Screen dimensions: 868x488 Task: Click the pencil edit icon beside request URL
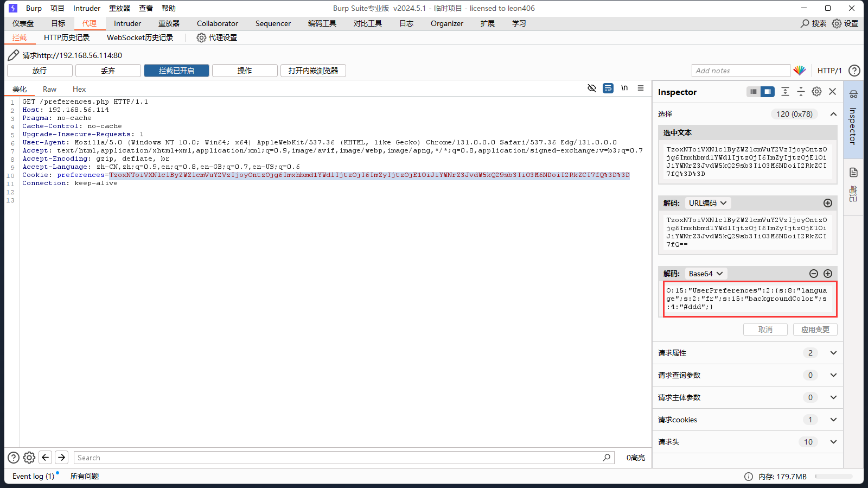coord(14,55)
